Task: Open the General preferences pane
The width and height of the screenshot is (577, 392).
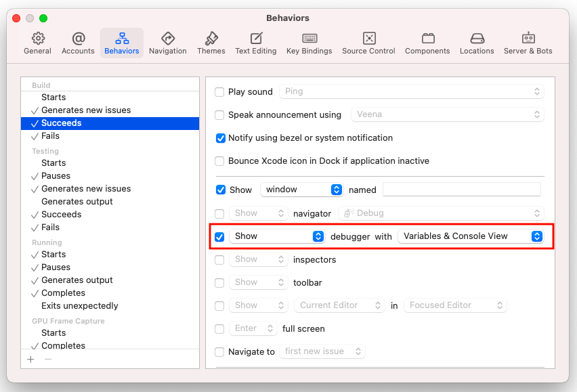Action: pyautogui.click(x=37, y=42)
